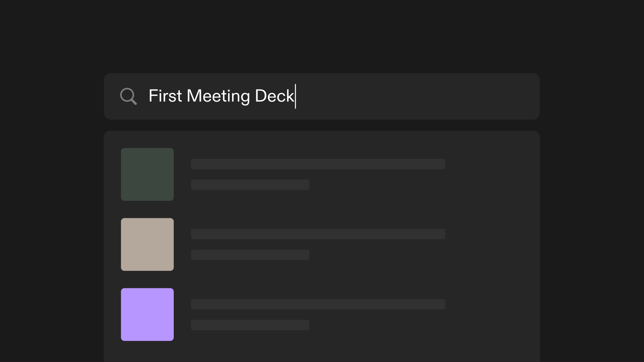The image size is (644, 362).
Task: Click the first result's title bar
Action: click(318, 164)
